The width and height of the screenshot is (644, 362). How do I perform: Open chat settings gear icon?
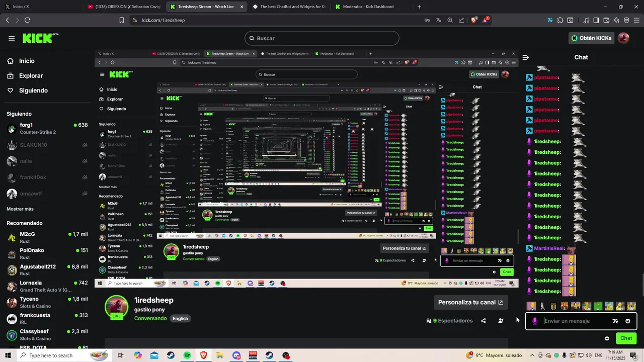point(607,338)
